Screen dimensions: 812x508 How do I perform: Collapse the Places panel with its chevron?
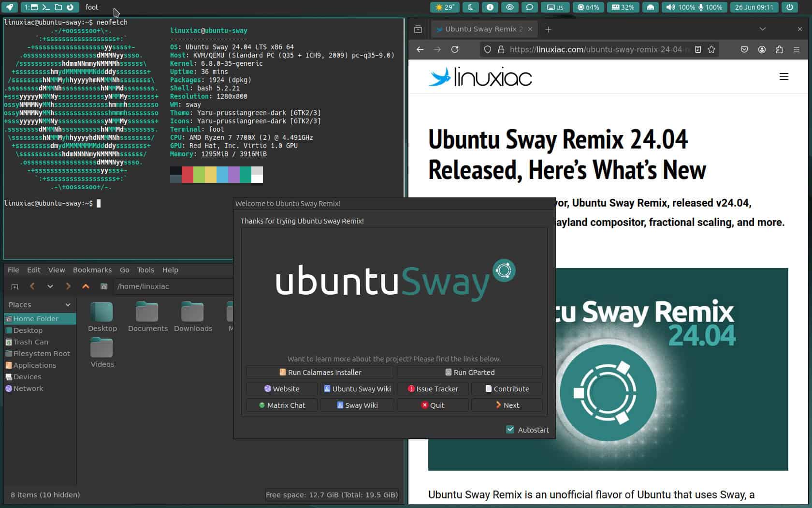coord(67,304)
